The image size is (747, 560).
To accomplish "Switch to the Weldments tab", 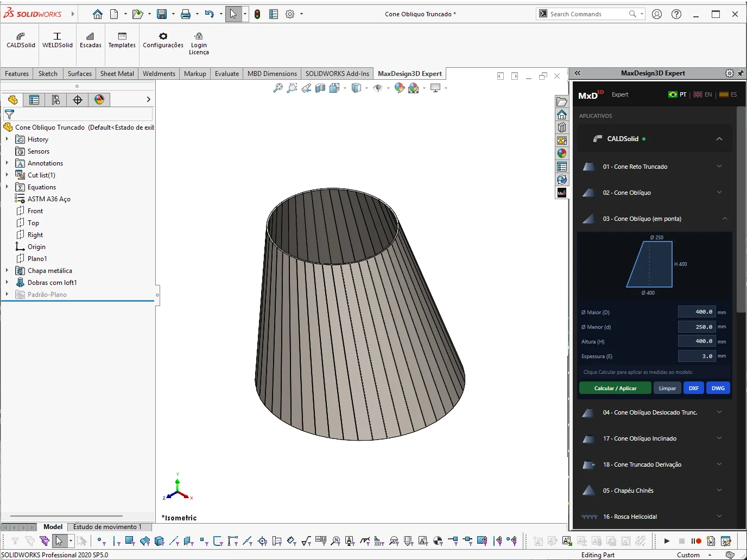I will pos(159,74).
